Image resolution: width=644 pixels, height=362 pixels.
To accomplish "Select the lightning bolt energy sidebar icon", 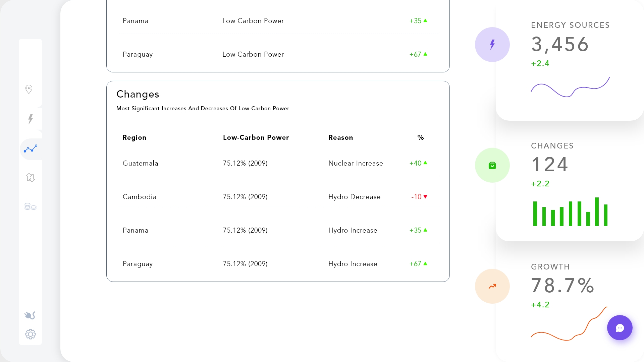I will pos(31,119).
